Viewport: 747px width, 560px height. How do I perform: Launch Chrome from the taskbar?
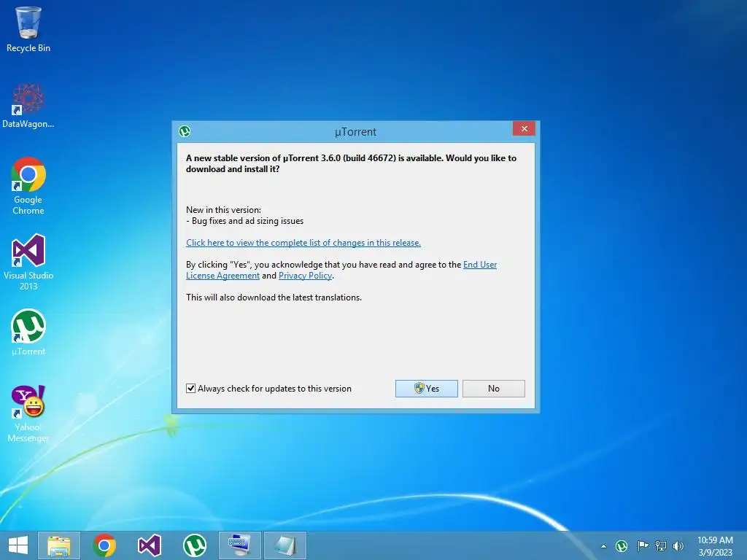tap(104, 545)
